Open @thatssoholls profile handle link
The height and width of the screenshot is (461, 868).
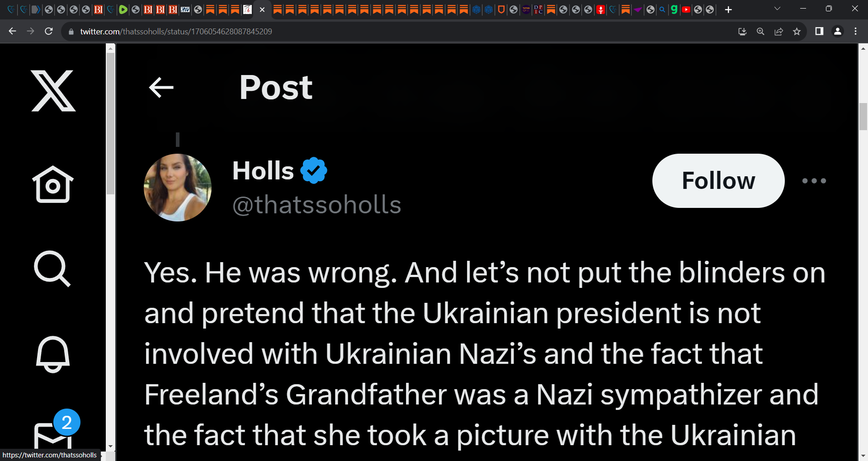tap(316, 205)
